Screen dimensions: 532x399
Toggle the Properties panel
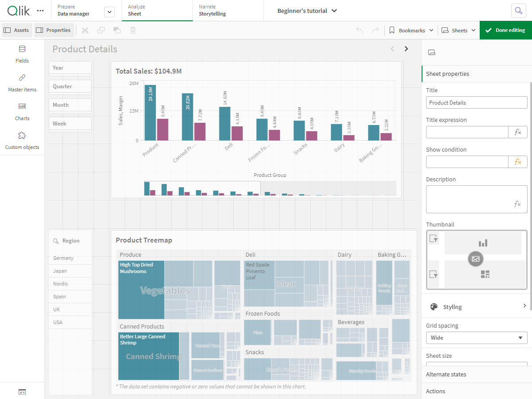pyautogui.click(x=53, y=30)
